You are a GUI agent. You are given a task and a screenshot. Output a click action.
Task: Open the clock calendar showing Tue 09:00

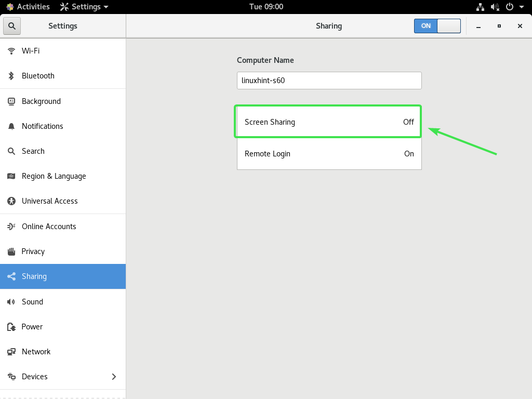point(266,7)
